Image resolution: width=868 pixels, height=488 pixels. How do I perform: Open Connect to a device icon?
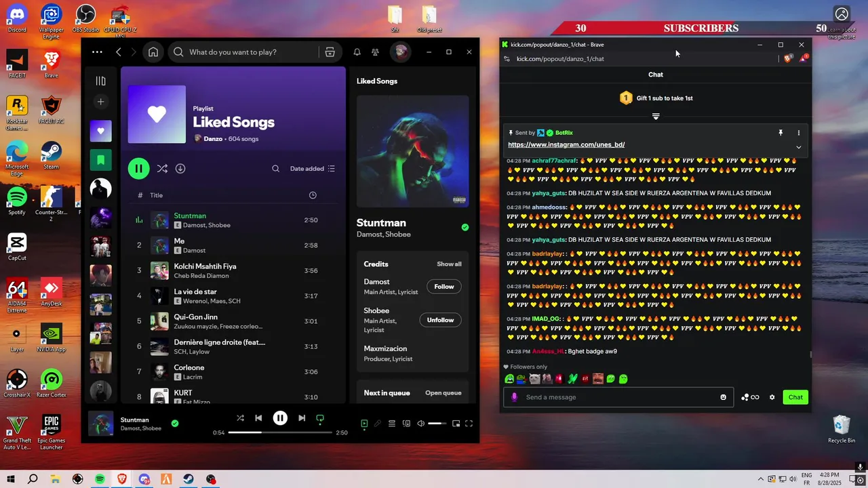click(x=406, y=424)
